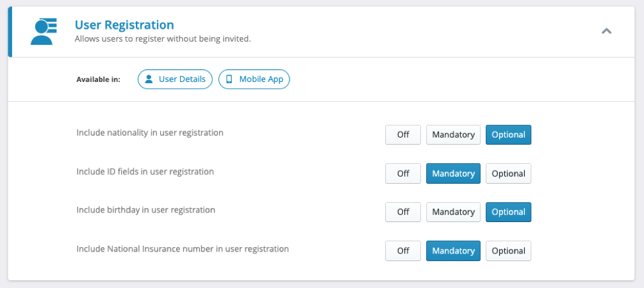The width and height of the screenshot is (644, 288).
Task: Select Mandatory for ID fields
Action: pos(453,173)
